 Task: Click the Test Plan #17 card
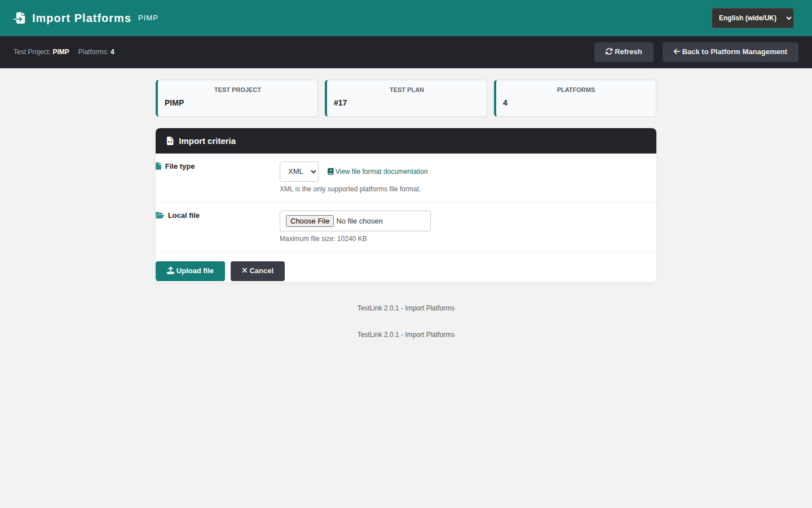pyautogui.click(x=406, y=98)
